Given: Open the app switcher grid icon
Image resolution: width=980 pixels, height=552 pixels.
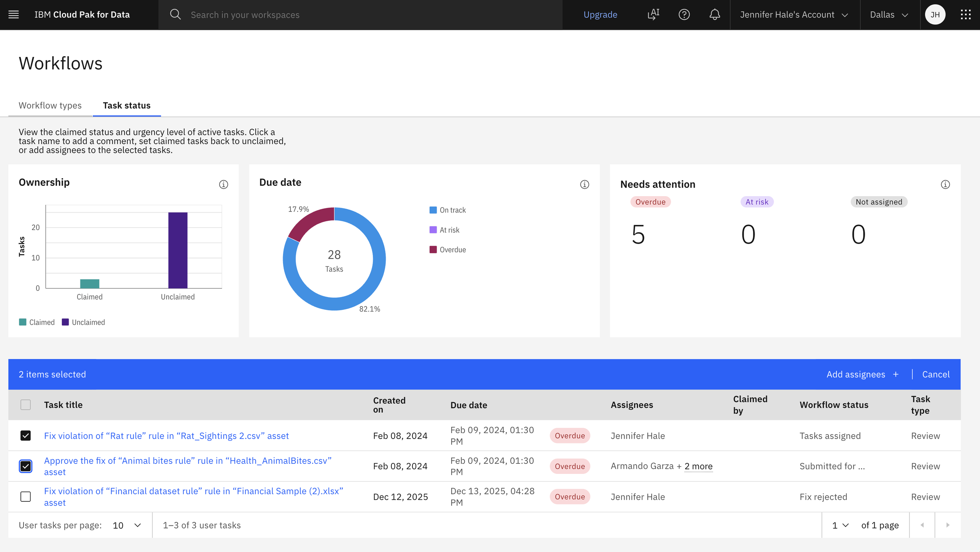Looking at the screenshot, I should [x=965, y=15].
